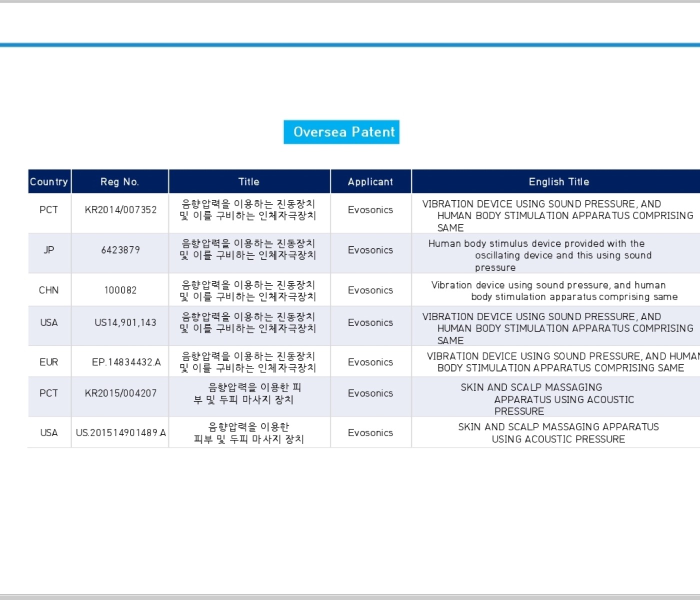This screenshot has width=700, height=600.
Task: Click the "EUR" country cell
Action: click(x=48, y=362)
